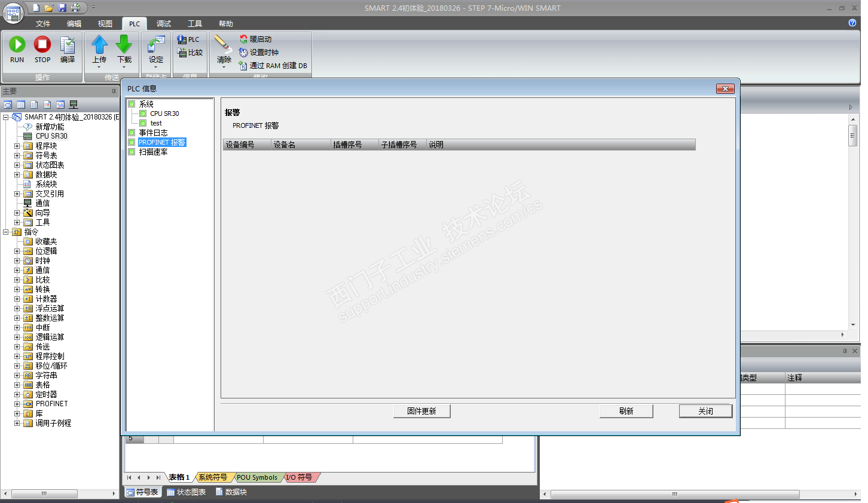Image resolution: width=868 pixels, height=503 pixels.
Task: Open the dropdown arrow under 上传
Action: [99, 67]
